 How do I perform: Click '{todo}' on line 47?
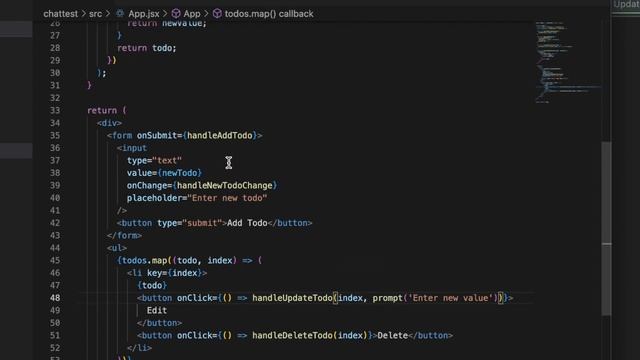click(152, 286)
